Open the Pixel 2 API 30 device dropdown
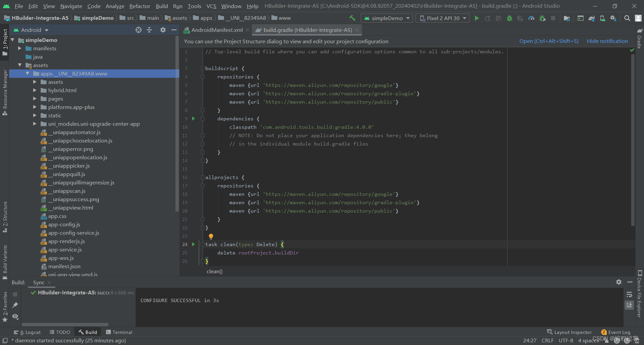The width and height of the screenshot is (644, 345). 443,18
